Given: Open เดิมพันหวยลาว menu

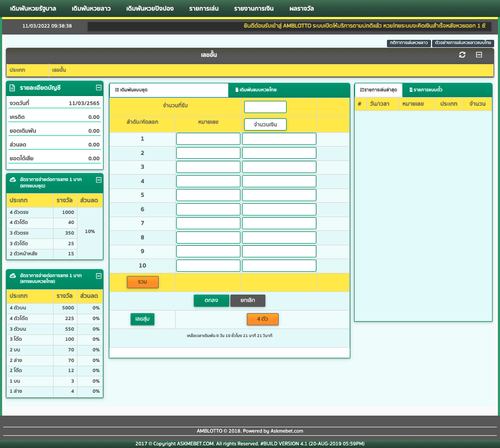Looking at the screenshot, I should click(91, 8).
